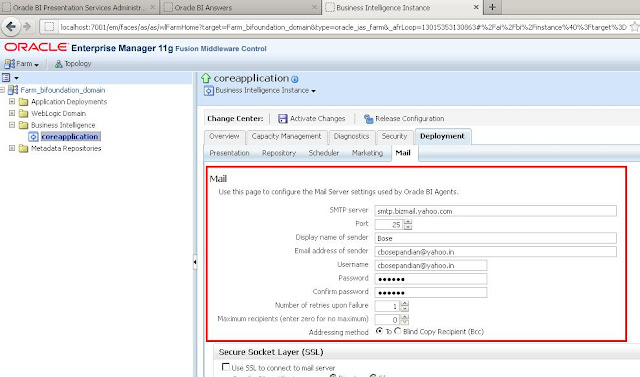Click the Farm_bifoundation_domain farm icon
Screen dimensions: 640x377
pos(13,90)
